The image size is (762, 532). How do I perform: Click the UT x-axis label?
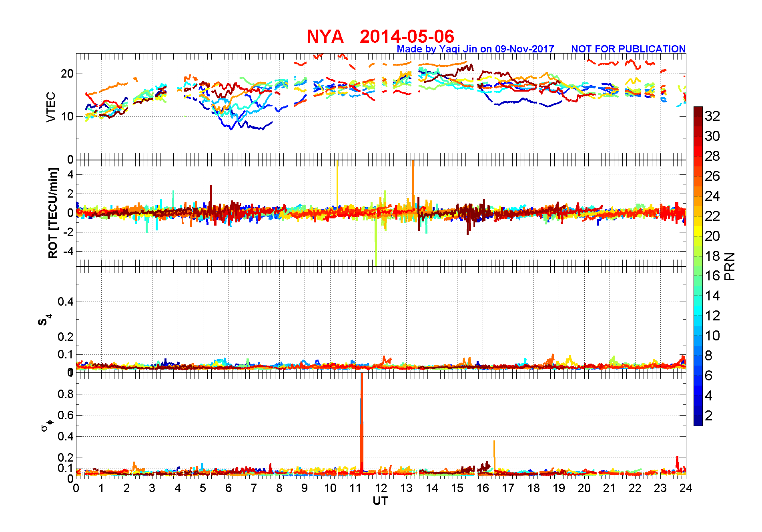coord(380,501)
